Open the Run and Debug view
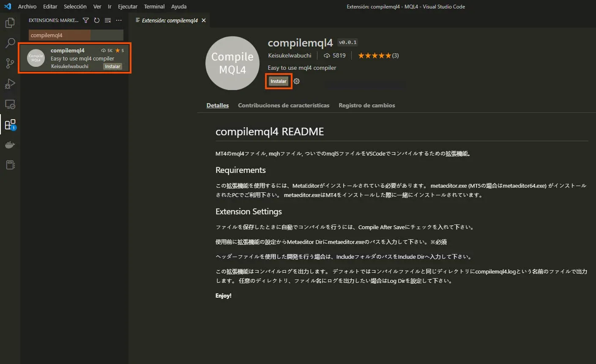 point(10,84)
